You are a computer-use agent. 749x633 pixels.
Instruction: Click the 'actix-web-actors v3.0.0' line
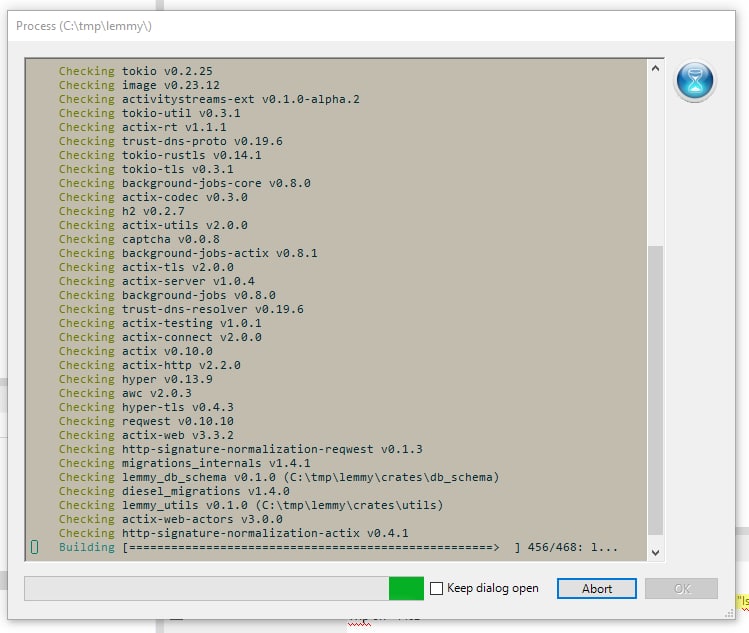(x=171, y=519)
